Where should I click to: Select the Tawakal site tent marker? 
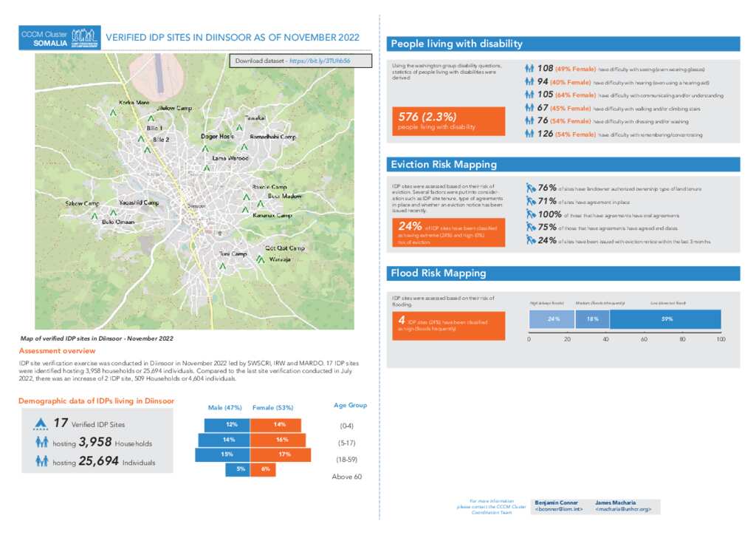(239, 128)
